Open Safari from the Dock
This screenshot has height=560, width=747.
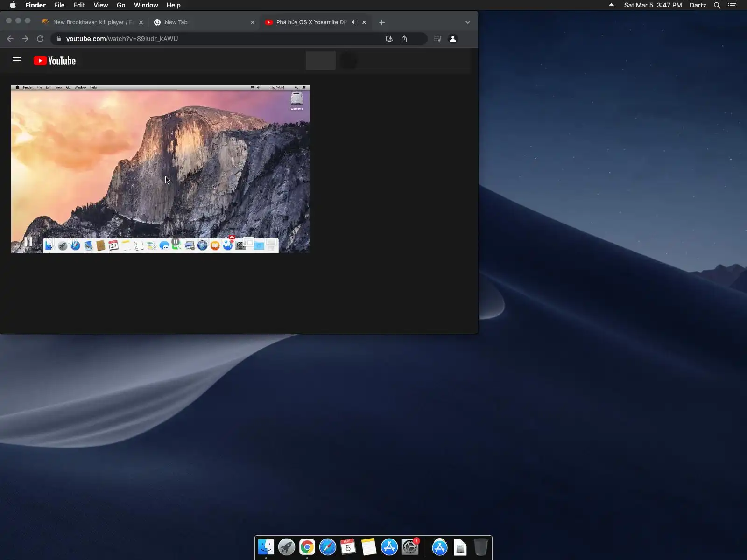click(328, 547)
